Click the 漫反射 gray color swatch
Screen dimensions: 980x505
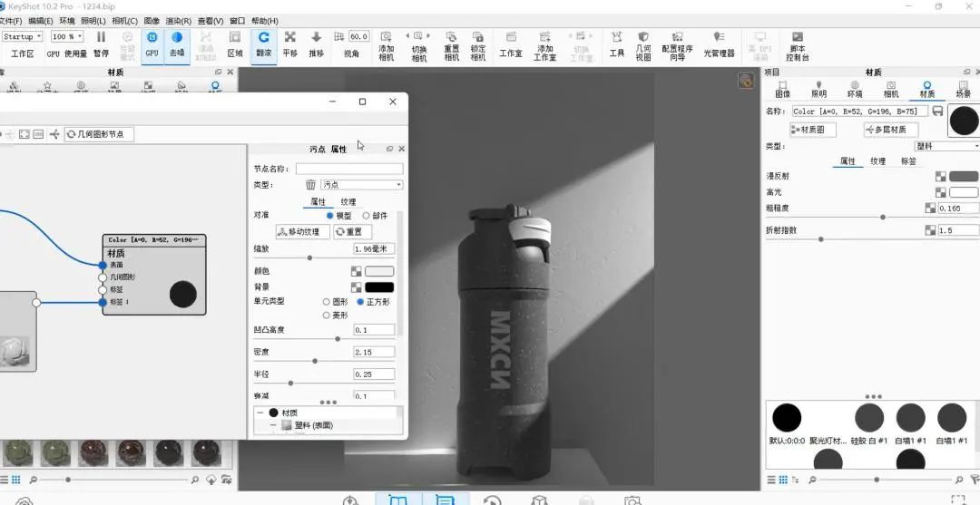coord(963,177)
